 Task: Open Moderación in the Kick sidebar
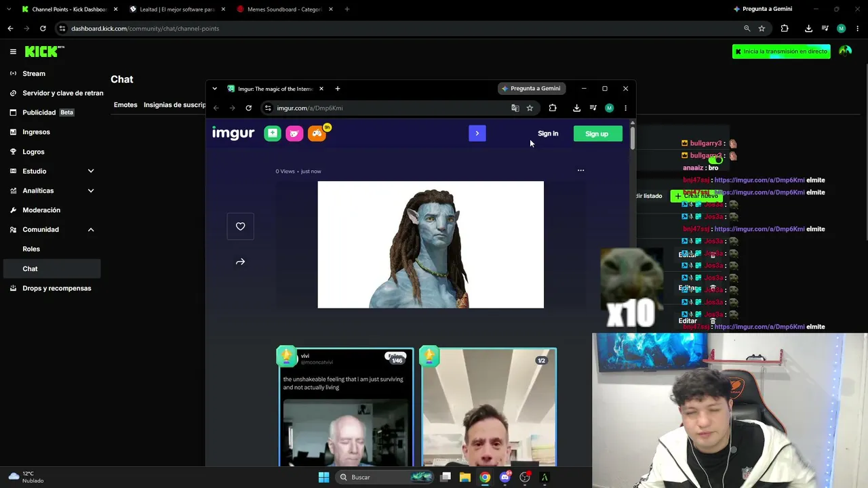(x=41, y=210)
